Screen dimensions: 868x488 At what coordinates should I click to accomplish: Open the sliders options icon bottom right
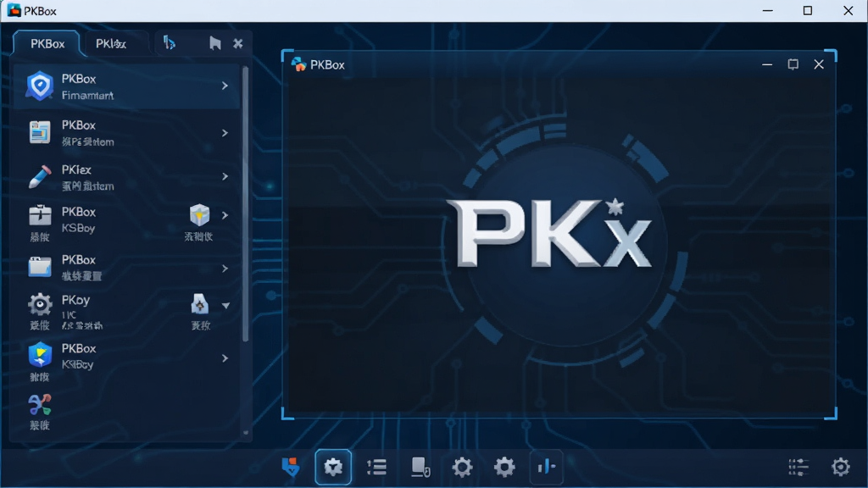798,467
